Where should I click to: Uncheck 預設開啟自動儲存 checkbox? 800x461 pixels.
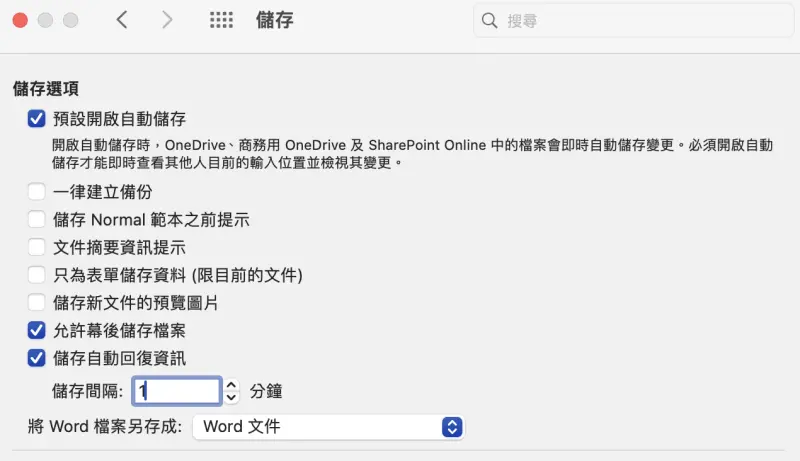(36, 119)
